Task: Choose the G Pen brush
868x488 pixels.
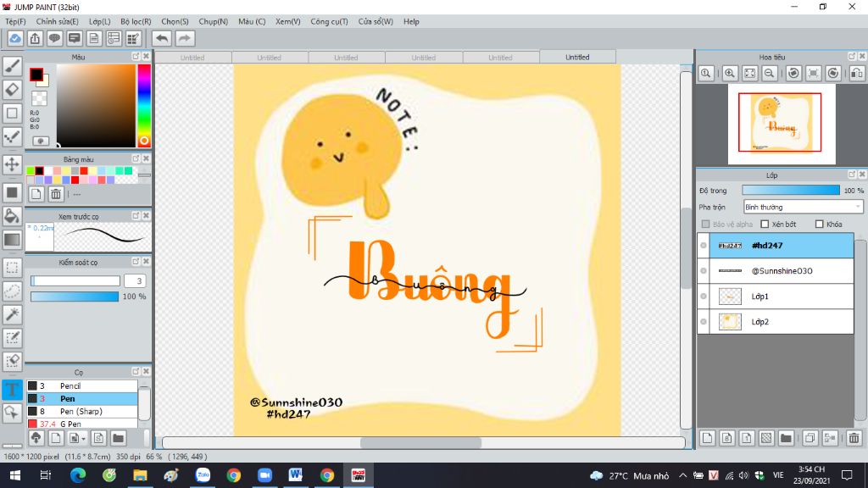Action: 82,424
